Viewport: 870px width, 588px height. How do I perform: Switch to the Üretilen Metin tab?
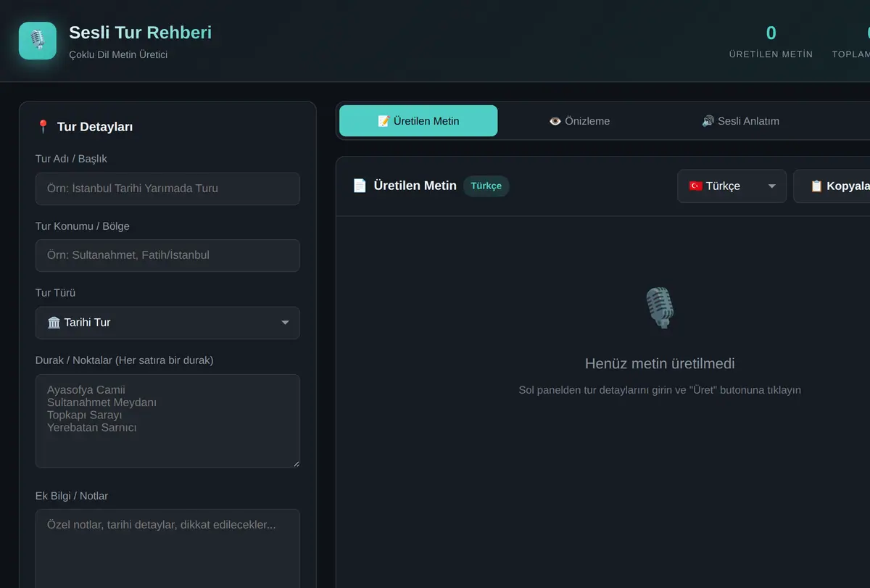(x=418, y=121)
